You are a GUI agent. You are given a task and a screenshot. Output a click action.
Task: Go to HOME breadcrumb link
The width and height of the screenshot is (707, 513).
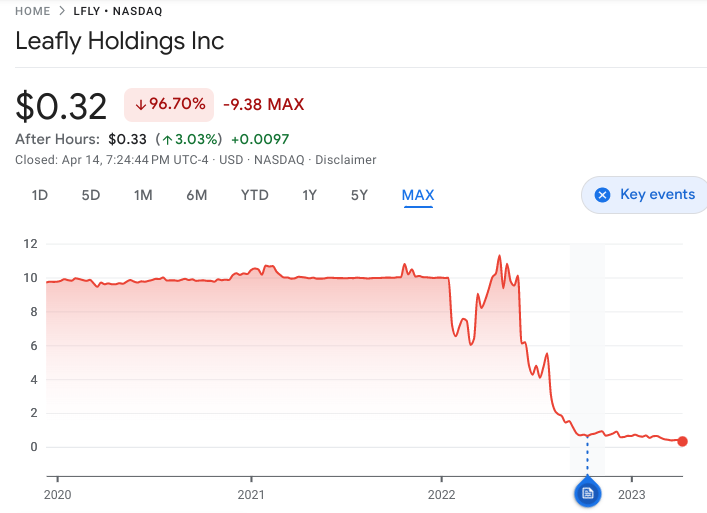pos(33,11)
